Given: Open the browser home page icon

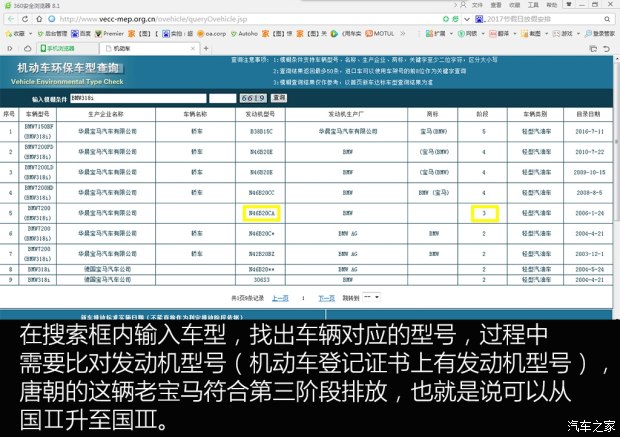Looking at the screenshot, I should (39, 19).
